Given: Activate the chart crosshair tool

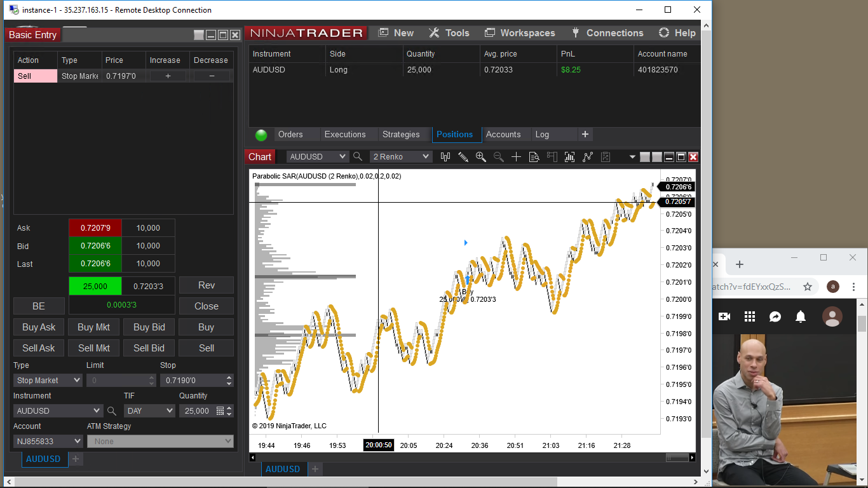Looking at the screenshot, I should coord(517,157).
